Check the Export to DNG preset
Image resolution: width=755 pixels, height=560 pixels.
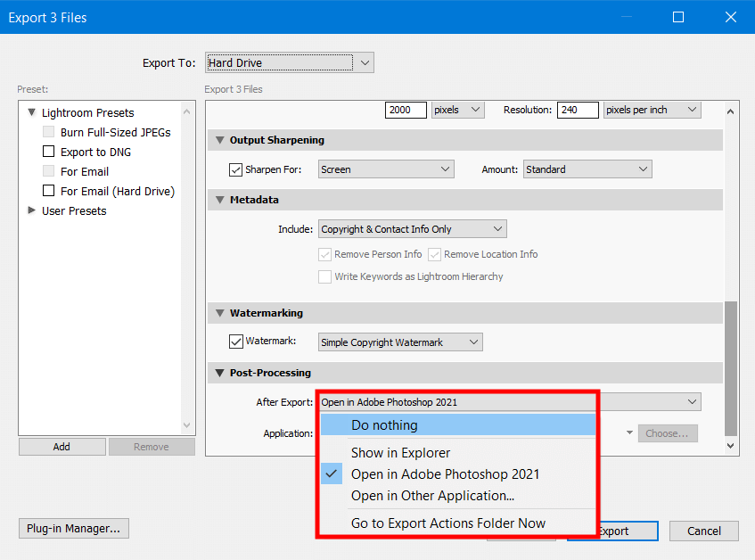49,152
